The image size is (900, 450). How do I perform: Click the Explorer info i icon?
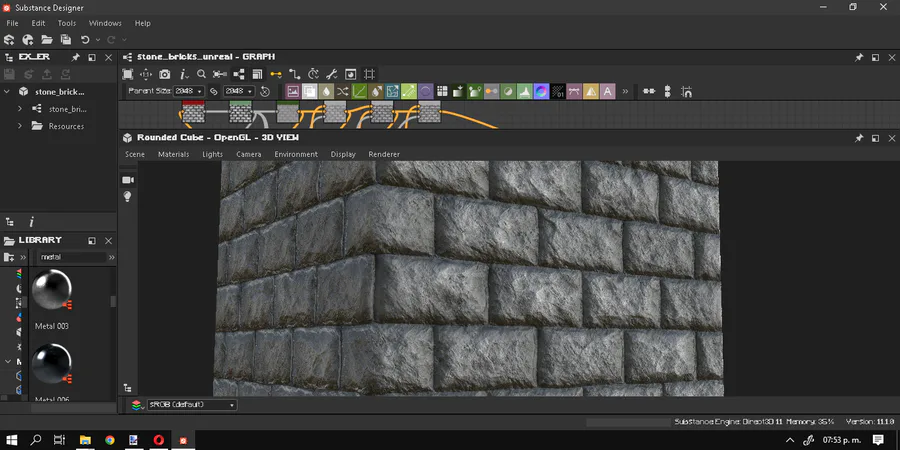[x=32, y=222]
